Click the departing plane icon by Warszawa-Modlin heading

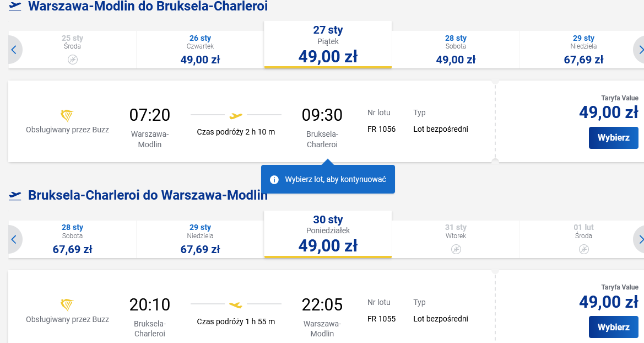[x=15, y=6]
